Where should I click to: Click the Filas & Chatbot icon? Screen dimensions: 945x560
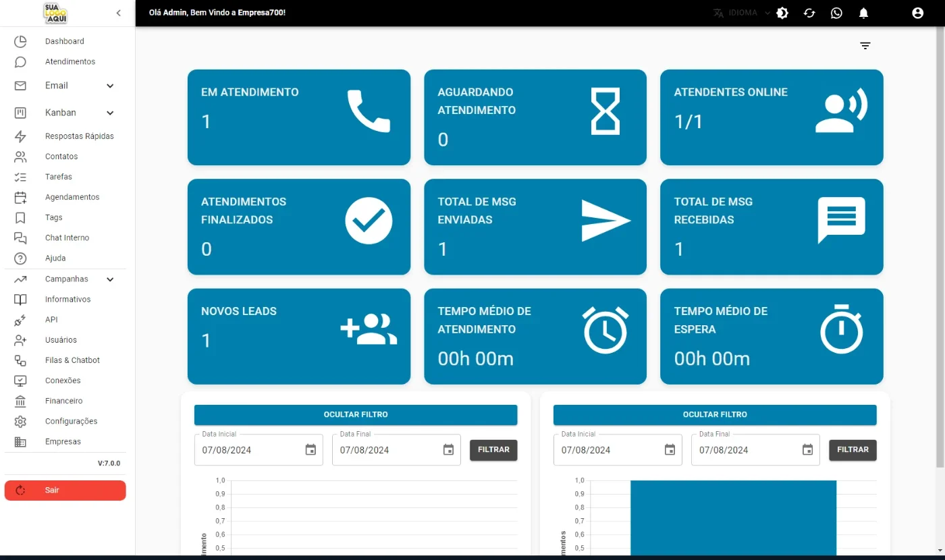pos(20,360)
